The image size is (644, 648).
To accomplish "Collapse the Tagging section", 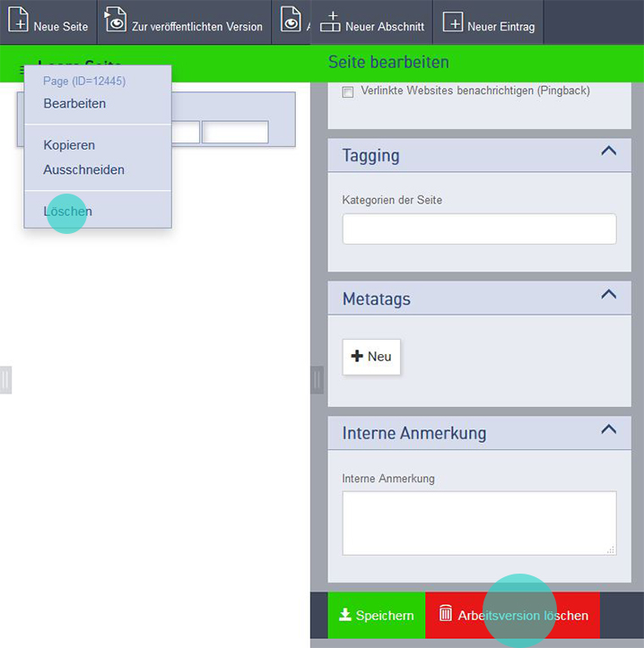I will point(608,151).
